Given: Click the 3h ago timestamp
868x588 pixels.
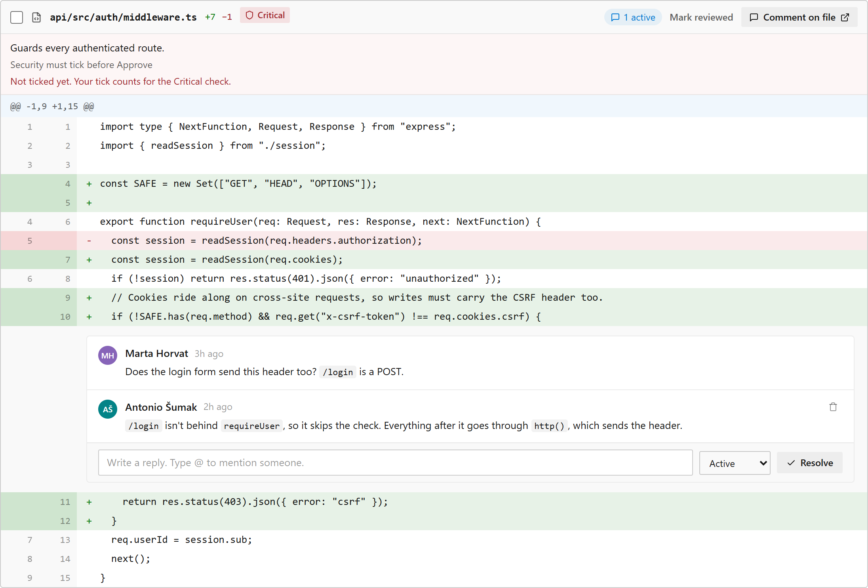Looking at the screenshot, I should pyautogui.click(x=209, y=354).
